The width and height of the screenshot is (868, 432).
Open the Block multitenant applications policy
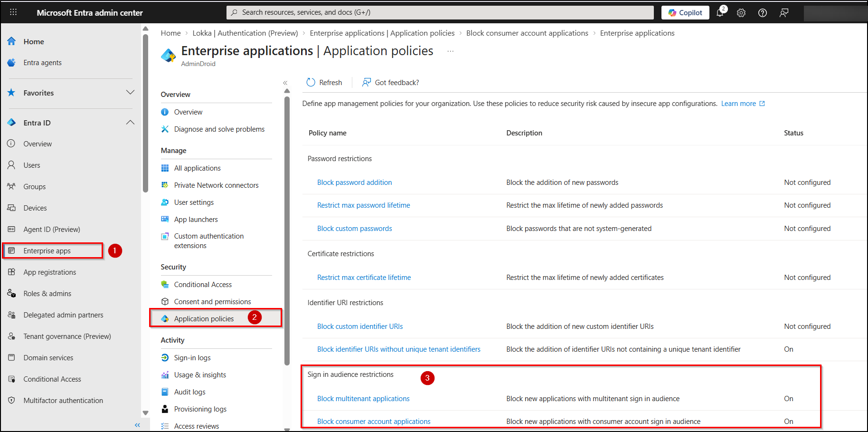click(x=363, y=398)
